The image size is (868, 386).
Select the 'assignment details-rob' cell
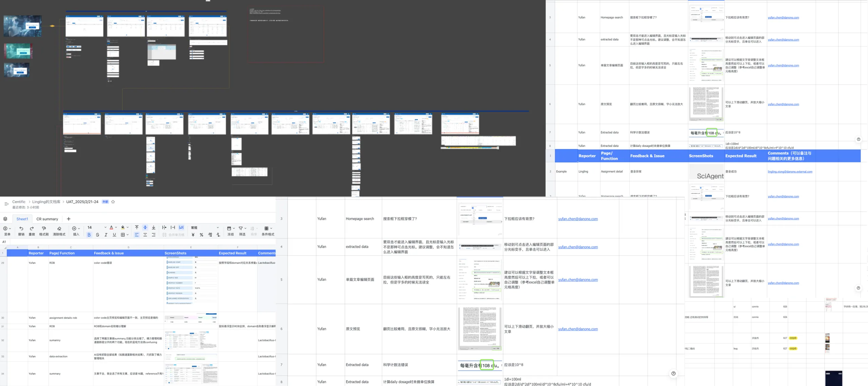click(x=71, y=318)
